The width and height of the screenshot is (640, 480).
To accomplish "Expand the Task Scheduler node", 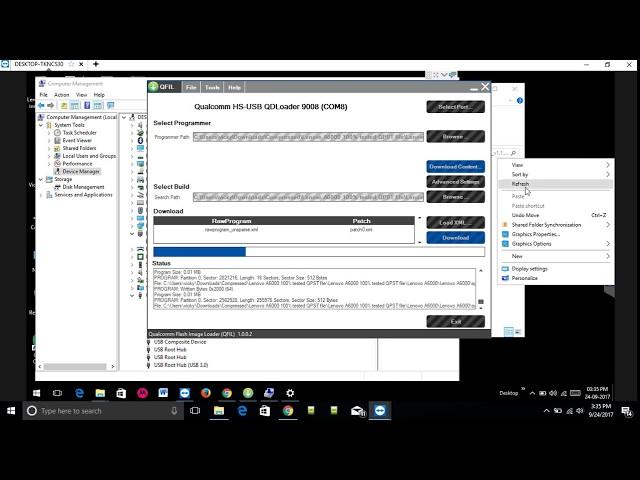I will click(x=49, y=133).
